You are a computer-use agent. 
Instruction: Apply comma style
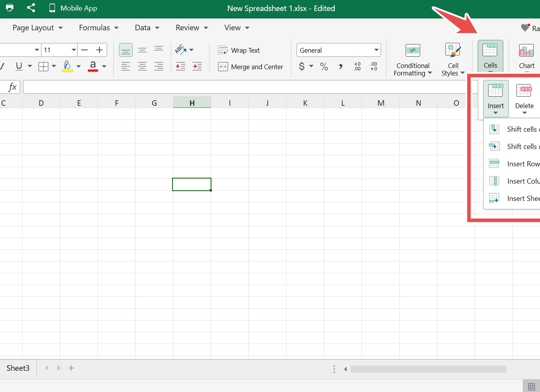pyautogui.click(x=340, y=66)
